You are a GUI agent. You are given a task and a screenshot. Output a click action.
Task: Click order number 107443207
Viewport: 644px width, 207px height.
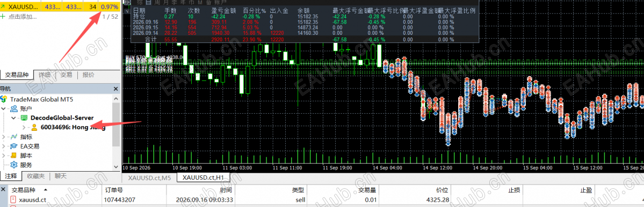[x=120, y=199]
